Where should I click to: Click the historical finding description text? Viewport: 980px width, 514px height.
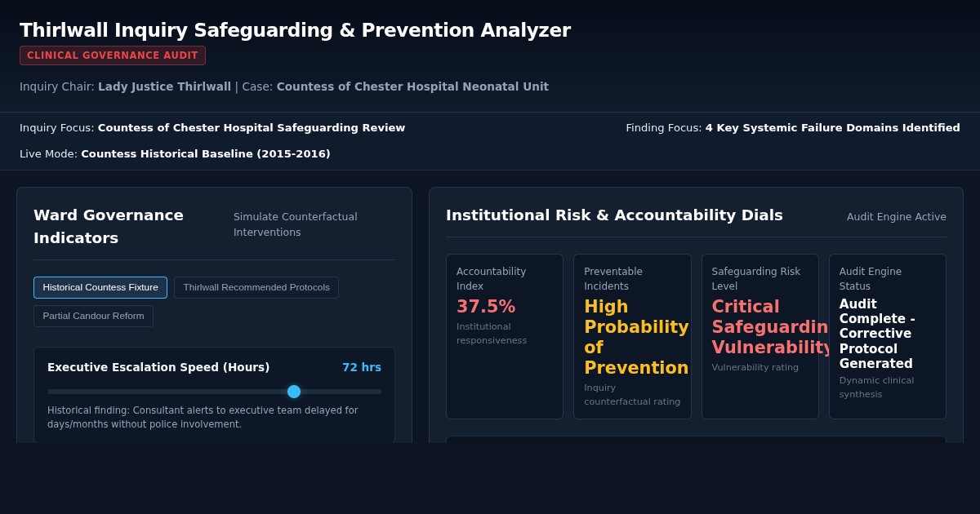pyautogui.click(x=203, y=417)
